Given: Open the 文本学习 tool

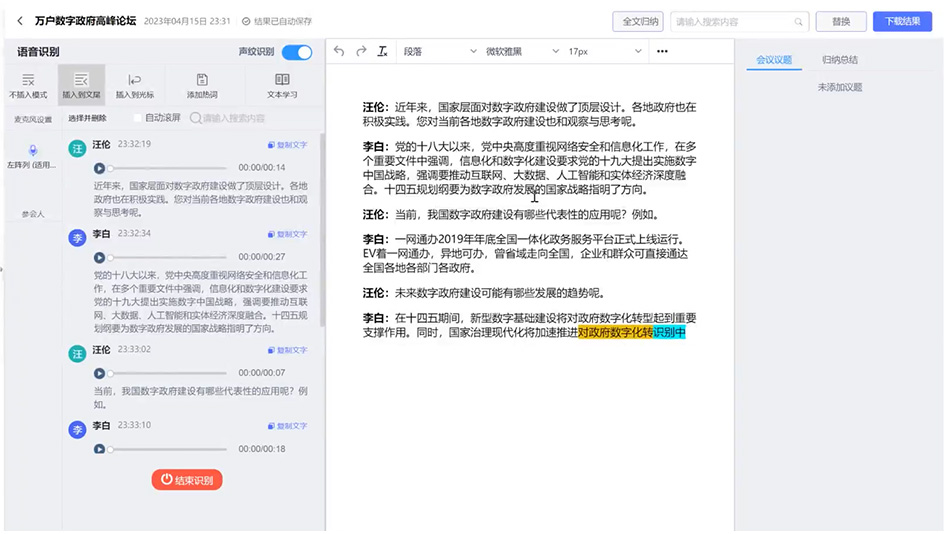Looking at the screenshot, I should [282, 85].
